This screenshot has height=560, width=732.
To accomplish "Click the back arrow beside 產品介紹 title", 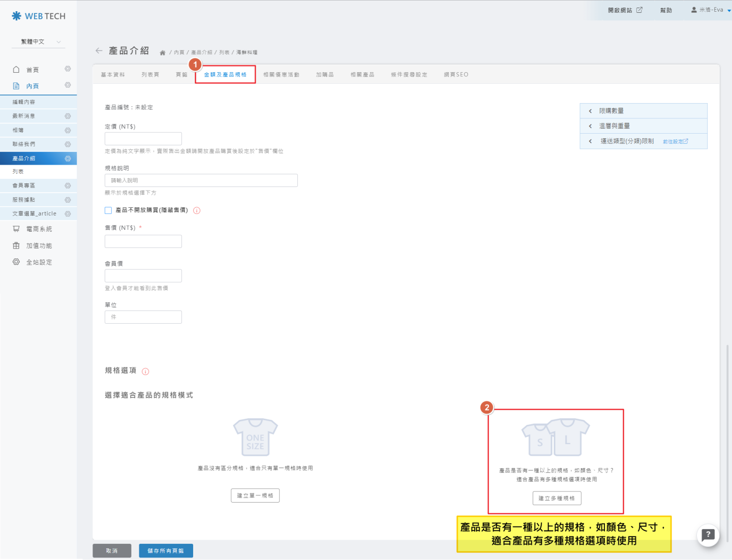I will 99,51.
